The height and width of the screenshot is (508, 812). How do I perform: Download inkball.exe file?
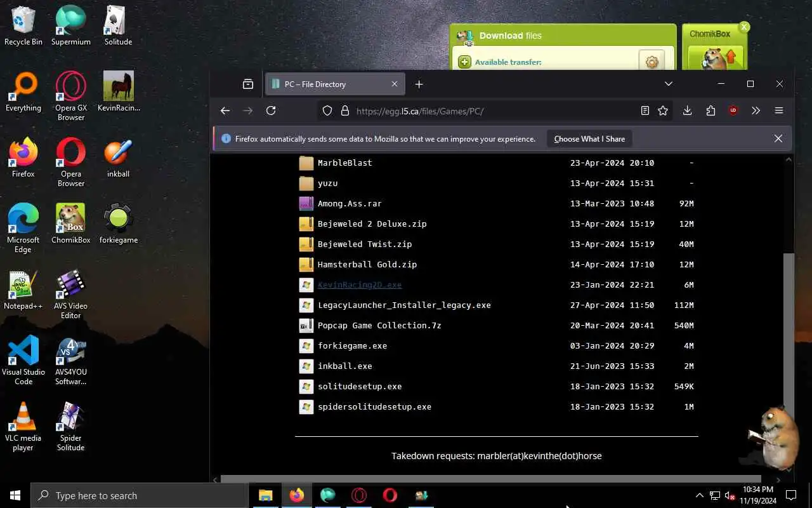click(x=345, y=366)
